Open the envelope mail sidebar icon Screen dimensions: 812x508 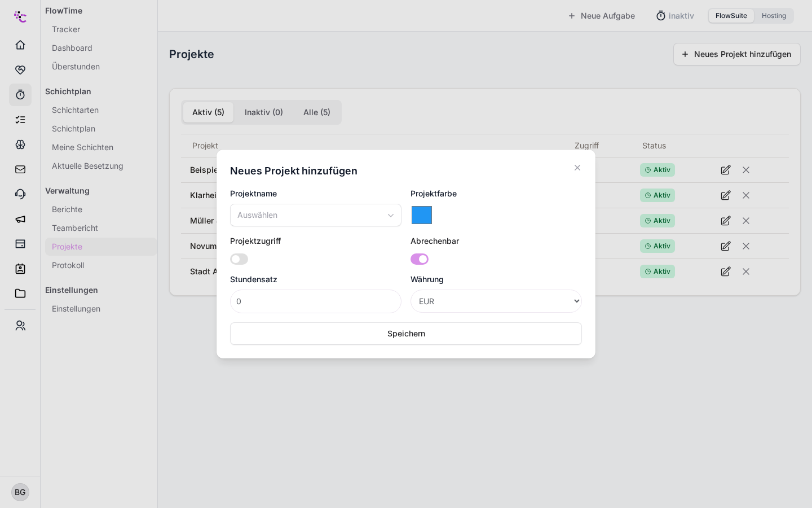[20, 169]
